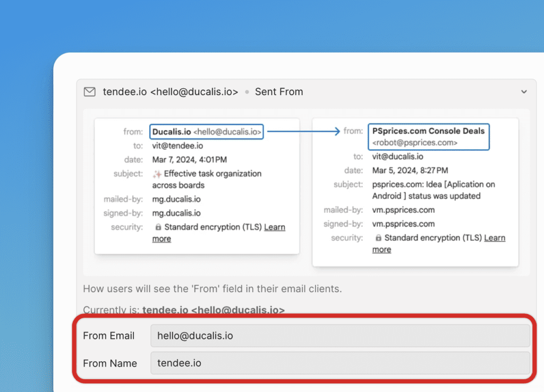The width and height of the screenshot is (544, 392).
Task: Open the Learn more link in the right card
Action: click(495, 238)
